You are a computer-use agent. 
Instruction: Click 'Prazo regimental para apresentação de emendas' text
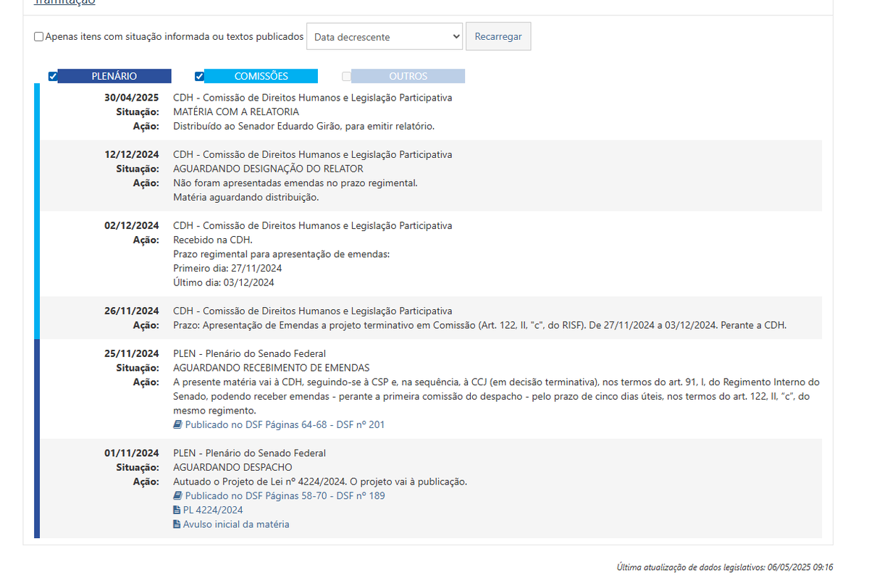[x=281, y=255]
